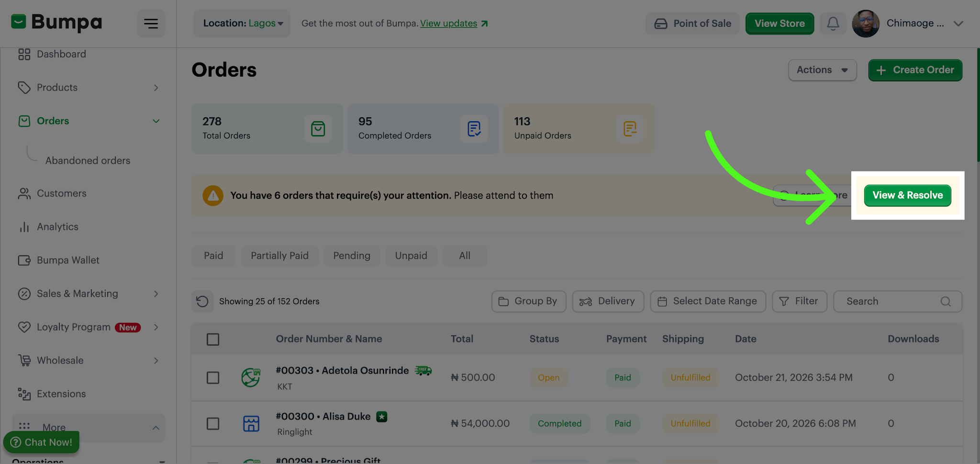Collapse the More section
Viewport: 980px width, 464px height.
coord(156,428)
